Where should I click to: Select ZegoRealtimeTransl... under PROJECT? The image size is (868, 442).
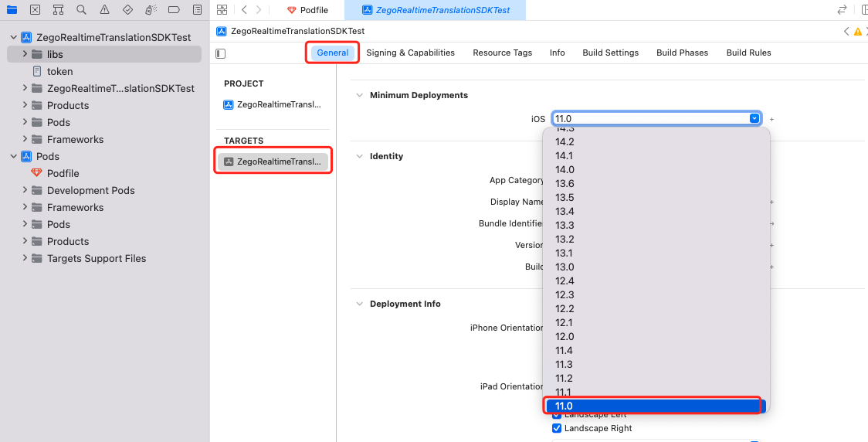tap(273, 104)
